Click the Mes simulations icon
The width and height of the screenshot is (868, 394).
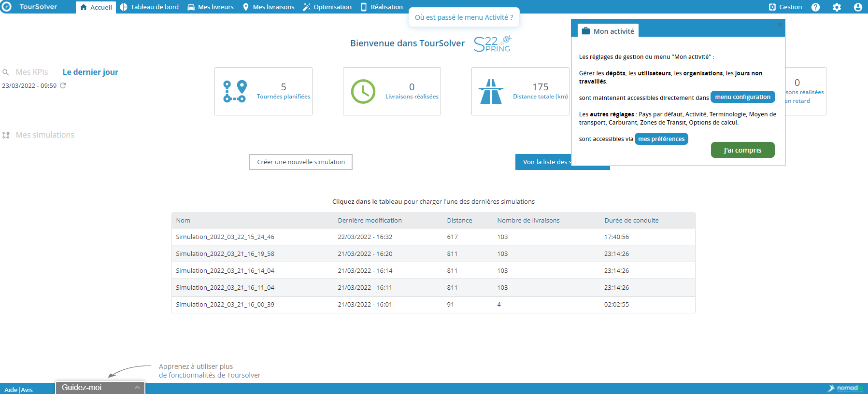click(6, 135)
